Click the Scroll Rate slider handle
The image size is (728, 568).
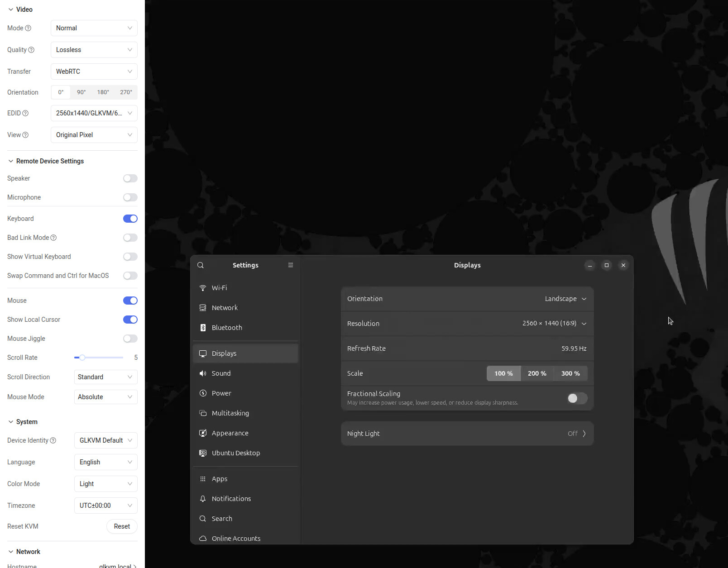(x=82, y=358)
